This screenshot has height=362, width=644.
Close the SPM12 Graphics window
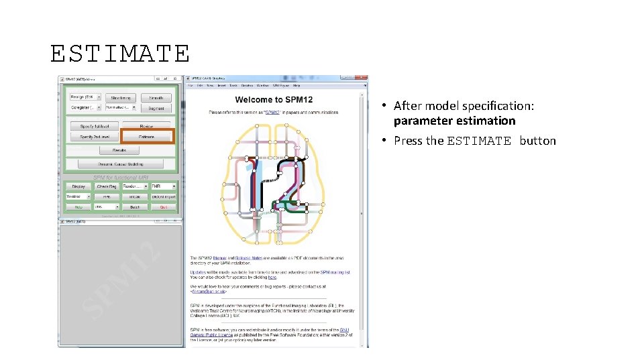pyautogui.click(x=362, y=78)
